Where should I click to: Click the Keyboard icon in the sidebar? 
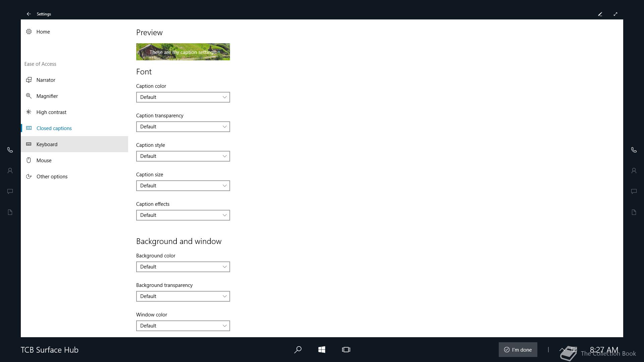[29, 144]
